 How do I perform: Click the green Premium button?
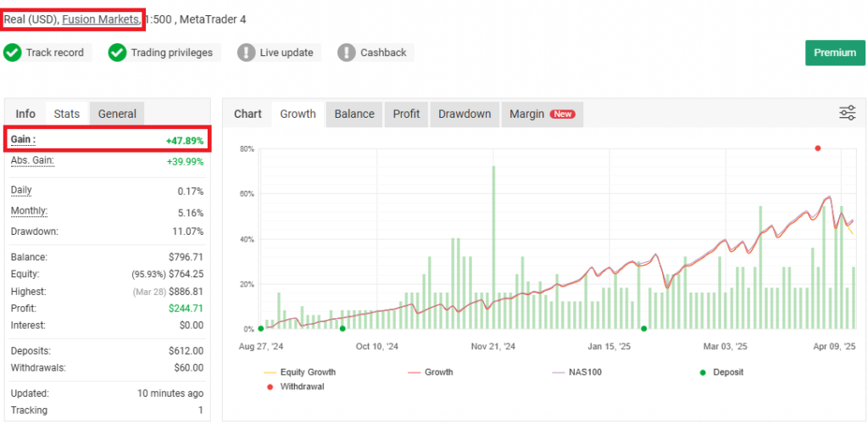coord(835,53)
